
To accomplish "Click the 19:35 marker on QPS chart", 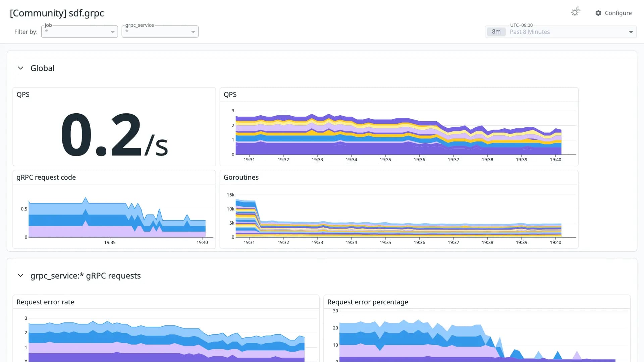I will coord(385,160).
